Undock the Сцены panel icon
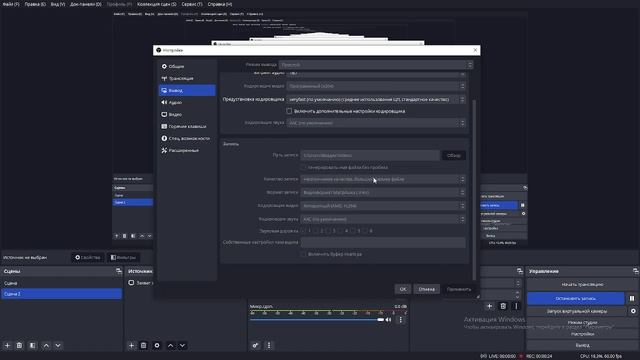Screen dimensions: 640x360 [x=119, y=271]
